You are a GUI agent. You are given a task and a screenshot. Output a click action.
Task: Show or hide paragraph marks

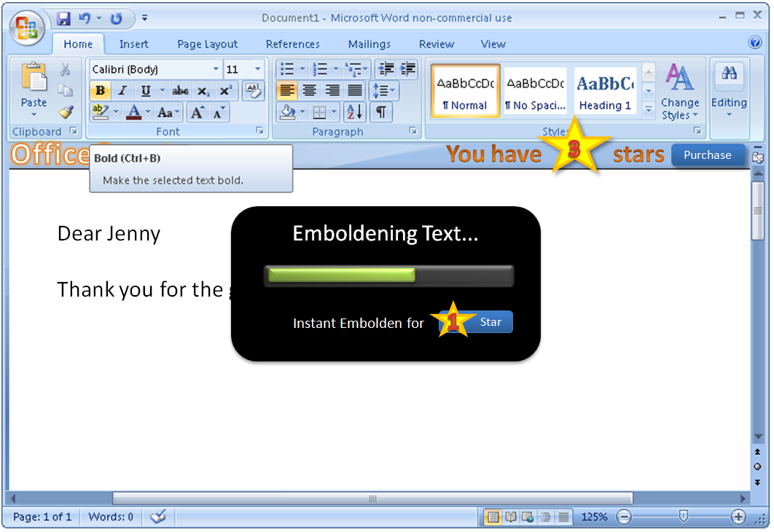pyautogui.click(x=381, y=112)
